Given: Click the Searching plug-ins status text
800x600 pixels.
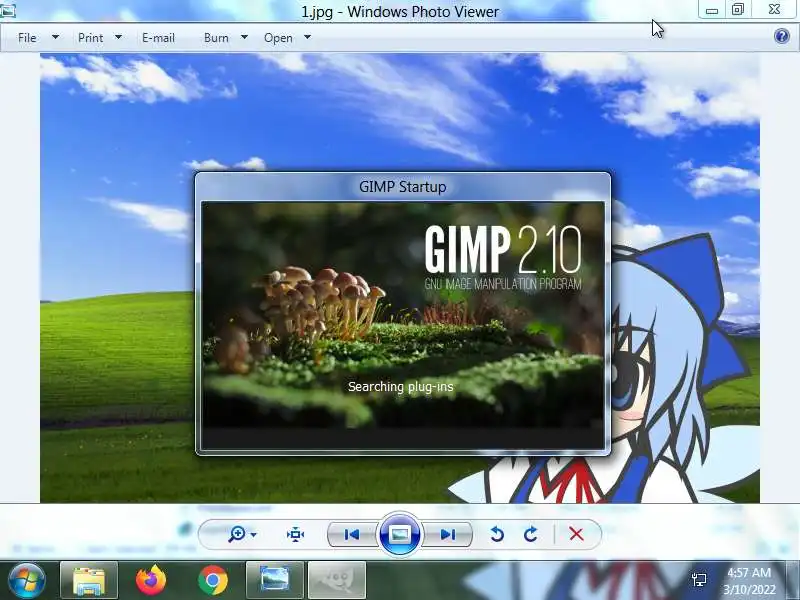Looking at the screenshot, I should [401, 387].
